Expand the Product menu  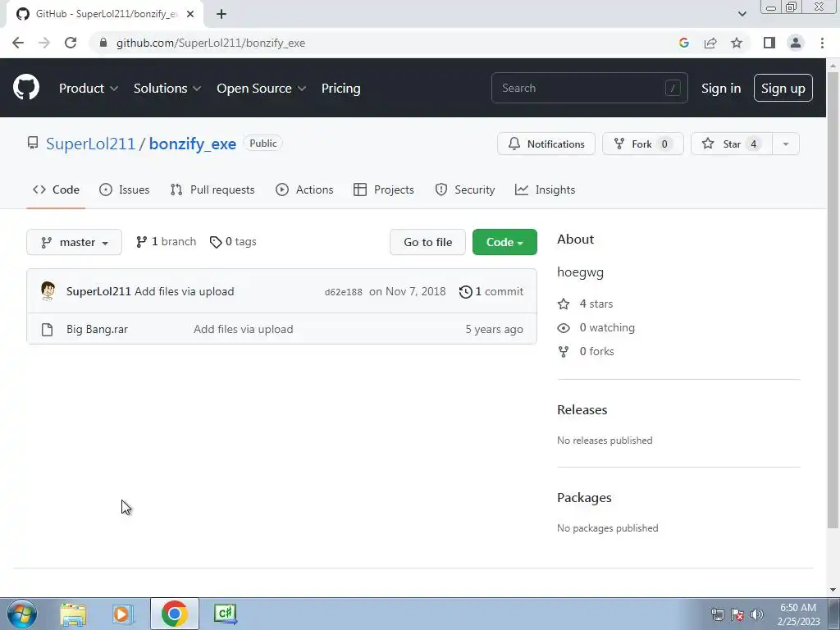click(89, 89)
